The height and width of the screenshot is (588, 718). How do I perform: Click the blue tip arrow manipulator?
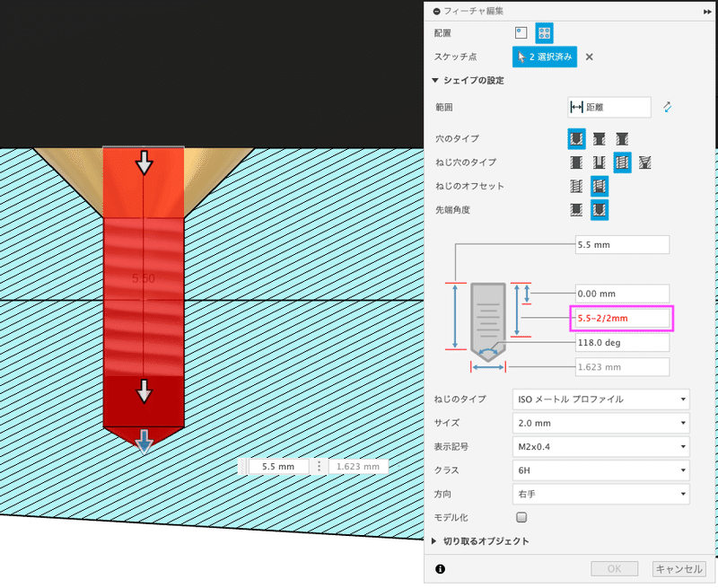144,443
